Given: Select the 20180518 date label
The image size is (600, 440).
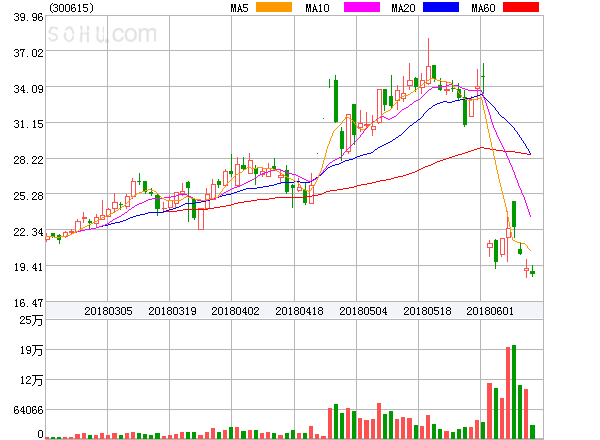Looking at the screenshot, I should [427, 311].
